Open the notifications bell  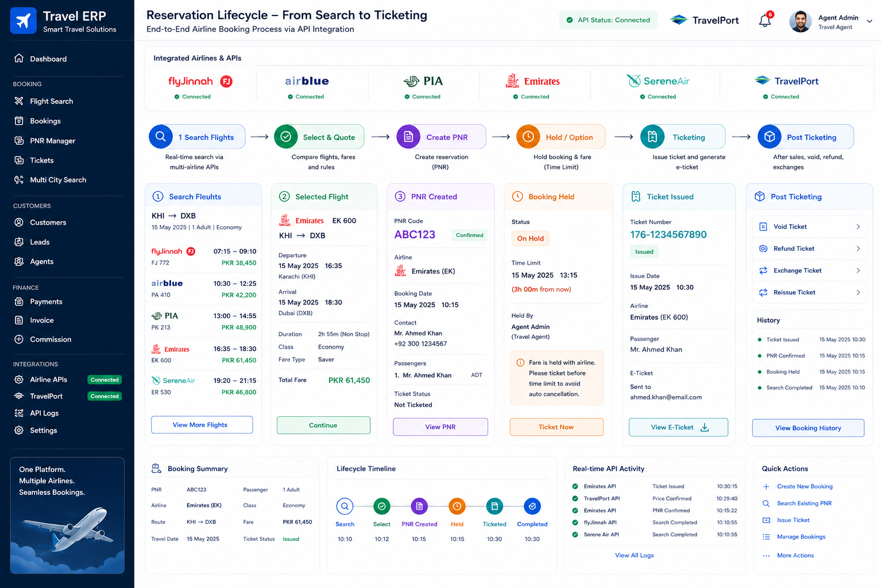765,21
